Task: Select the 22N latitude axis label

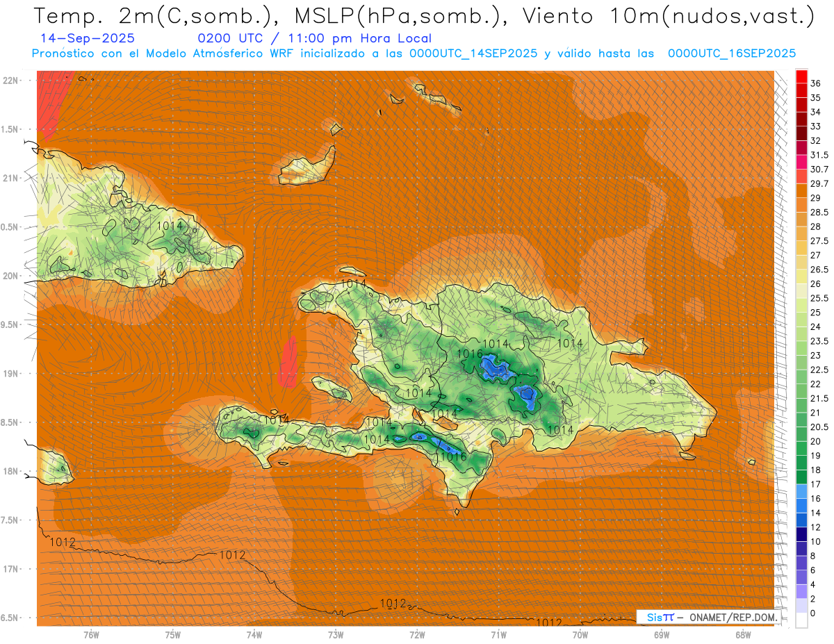Action: 12,80
